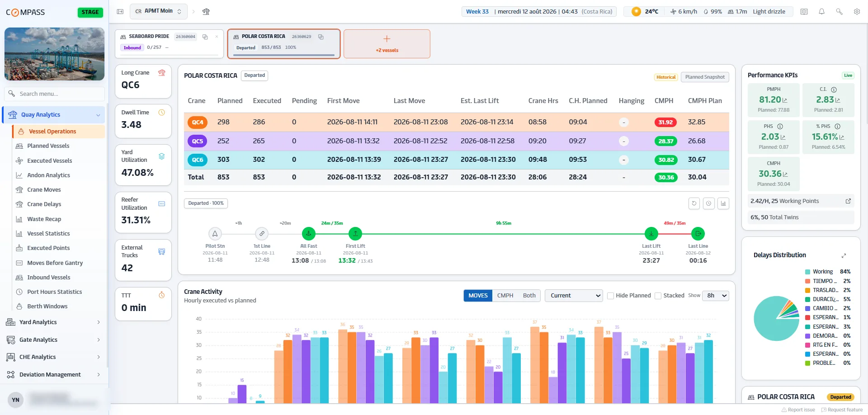The image size is (868, 415).
Task: Toggle the Historical mode badge
Action: point(666,77)
